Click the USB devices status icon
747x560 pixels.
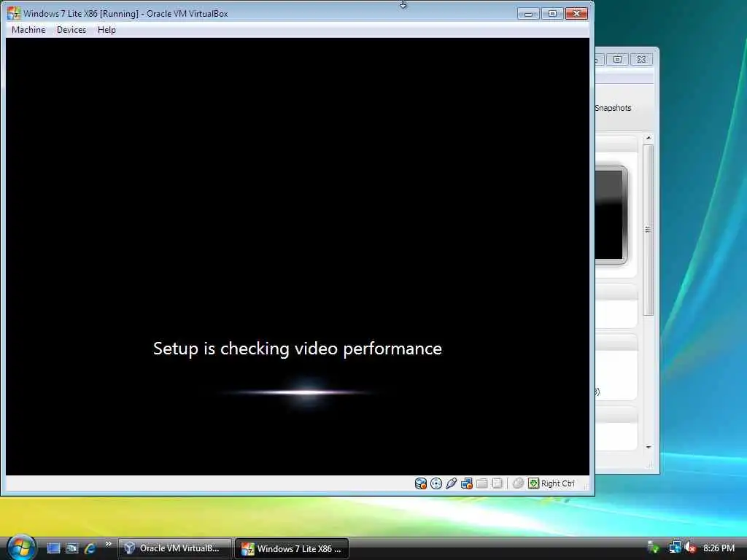click(x=451, y=483)
